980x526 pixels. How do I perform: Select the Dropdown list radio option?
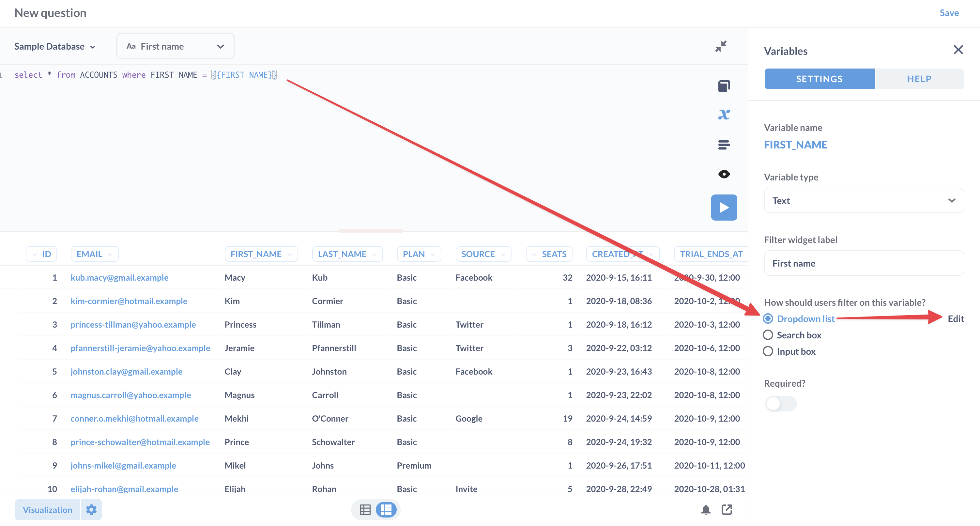click(768, 318)
